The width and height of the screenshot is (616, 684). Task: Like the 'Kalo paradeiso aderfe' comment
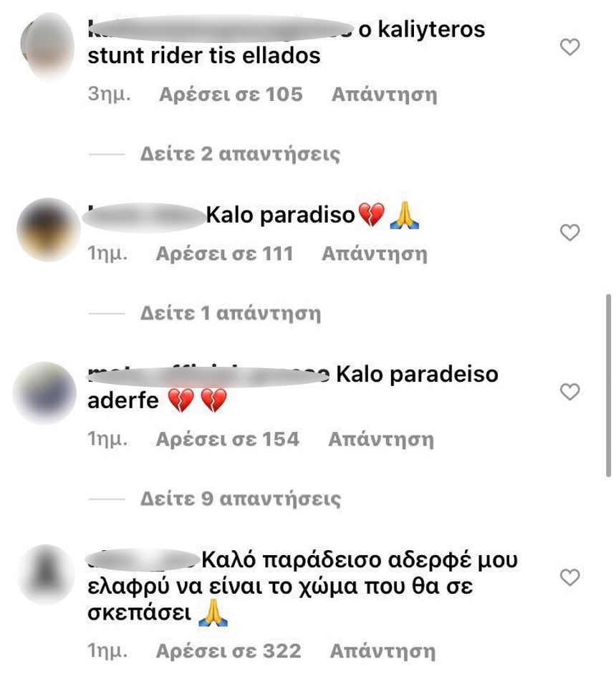coord(569,391)
